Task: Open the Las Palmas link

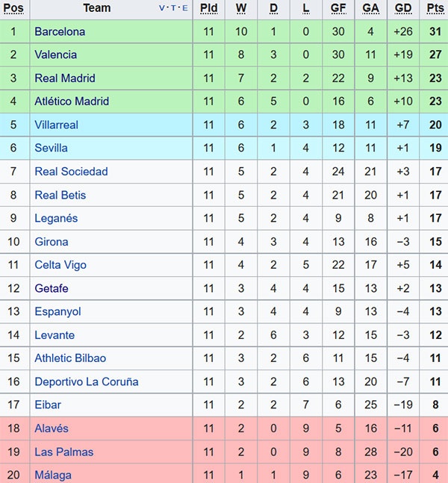Action: pyautogui.click(x=62, y=452)
